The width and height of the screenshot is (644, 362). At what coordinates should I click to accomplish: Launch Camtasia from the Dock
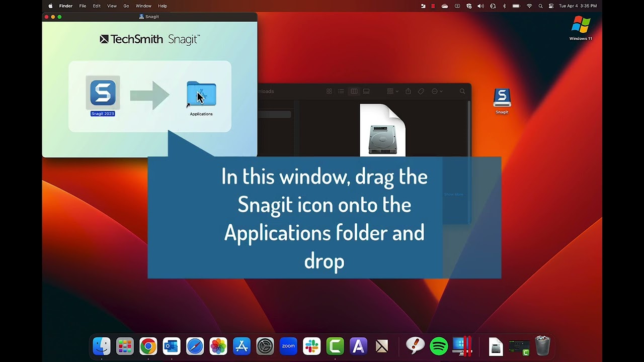[335, 346]
